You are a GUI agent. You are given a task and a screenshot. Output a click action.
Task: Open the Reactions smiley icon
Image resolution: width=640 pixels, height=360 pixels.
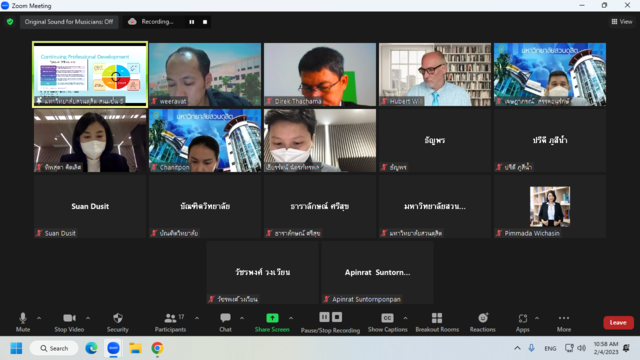[483, 318]
